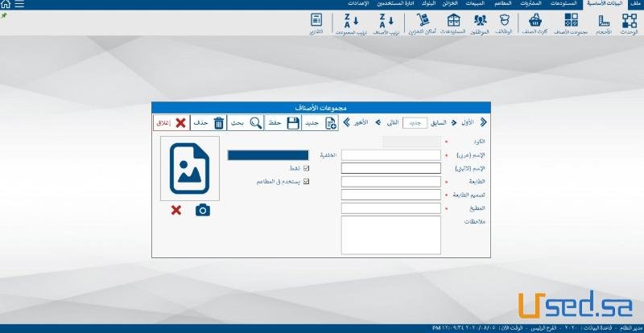The width and height of the screenshot is (644, 333).
Task: Remove the image with the red X icon
Action: tap(175, 210)
